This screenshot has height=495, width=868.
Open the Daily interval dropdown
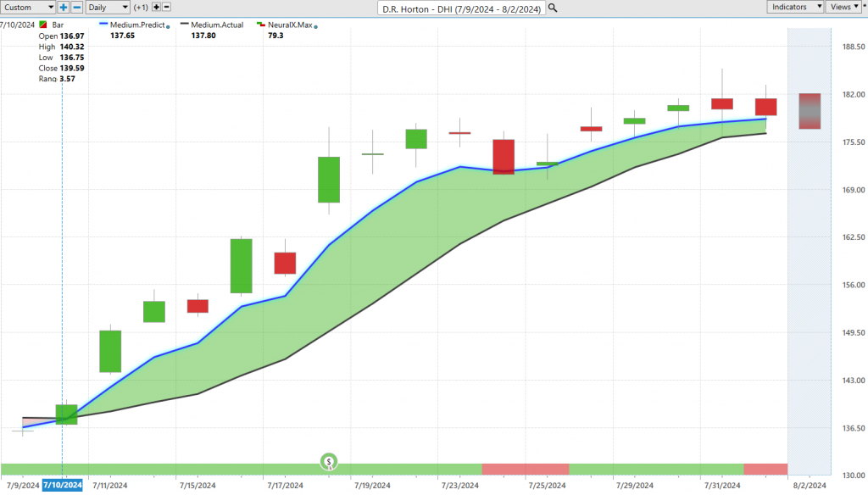(108, 7)
